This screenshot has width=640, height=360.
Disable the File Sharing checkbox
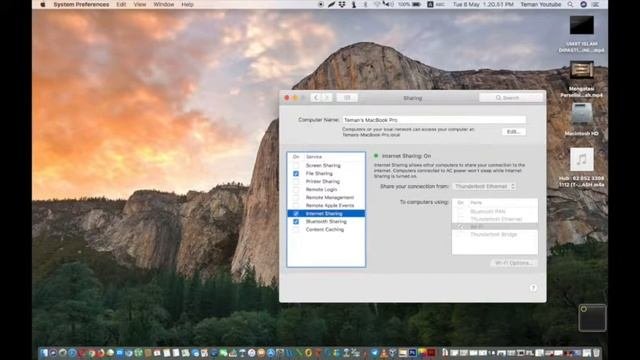[x=296, y=173]
